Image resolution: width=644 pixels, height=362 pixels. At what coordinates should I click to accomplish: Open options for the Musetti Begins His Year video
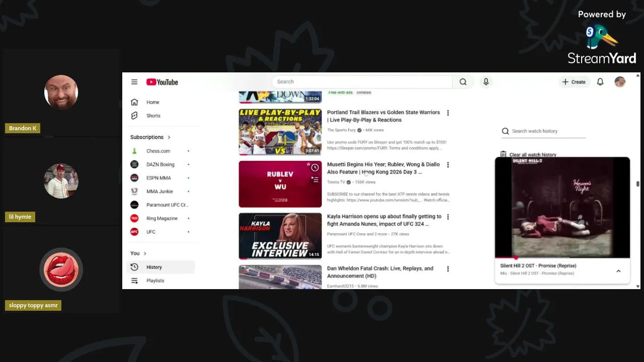click(448, 165)
